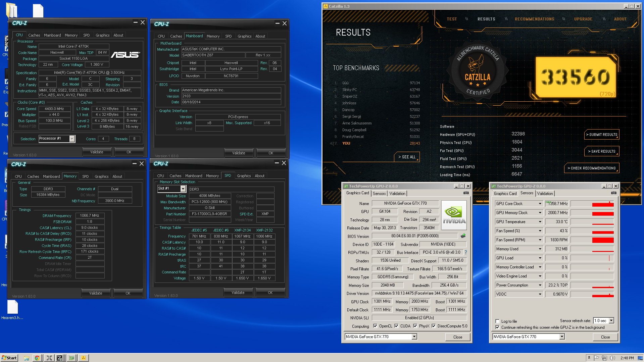Toggle the DirectCompute 5.0 checkbox
The width and height of the screenshot is (644, 362).
click(434, 326)
